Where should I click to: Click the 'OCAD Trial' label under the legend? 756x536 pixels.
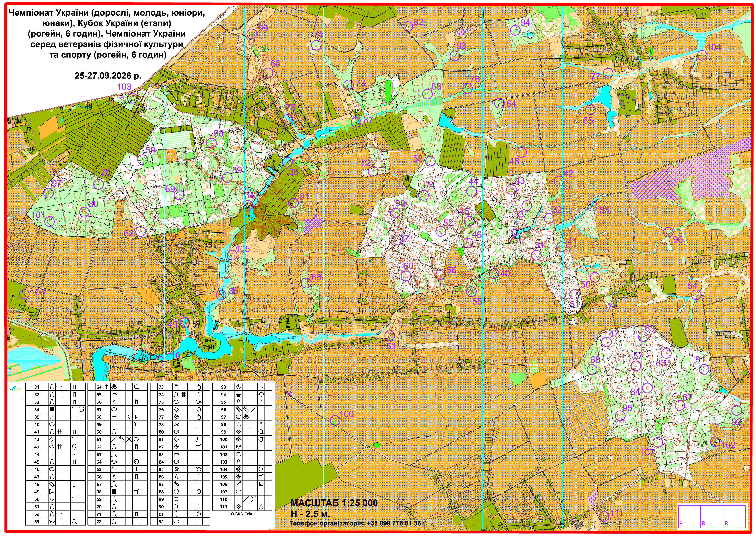point(242,514)
